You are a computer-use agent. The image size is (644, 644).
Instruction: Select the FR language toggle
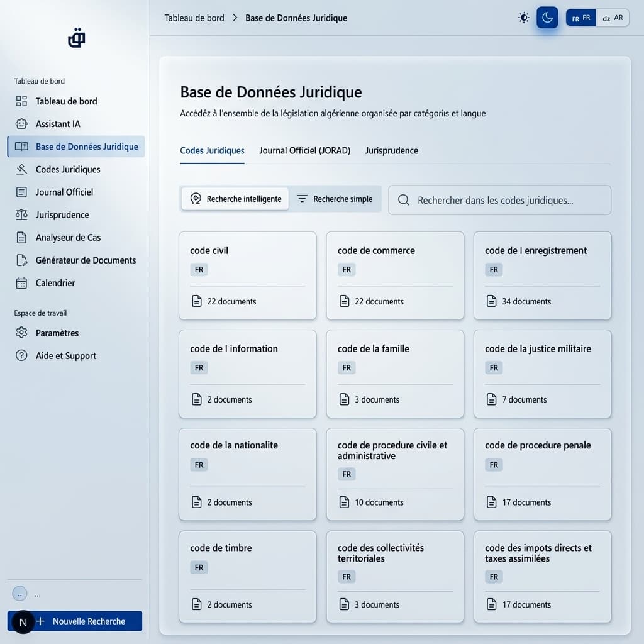click(580, 18)
